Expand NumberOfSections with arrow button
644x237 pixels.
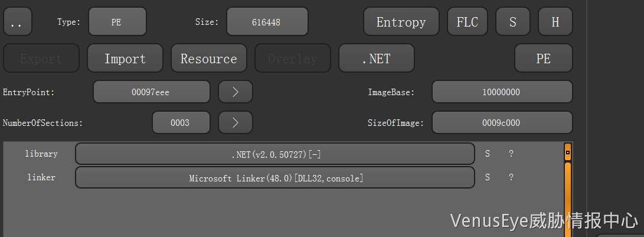(235, 123)
